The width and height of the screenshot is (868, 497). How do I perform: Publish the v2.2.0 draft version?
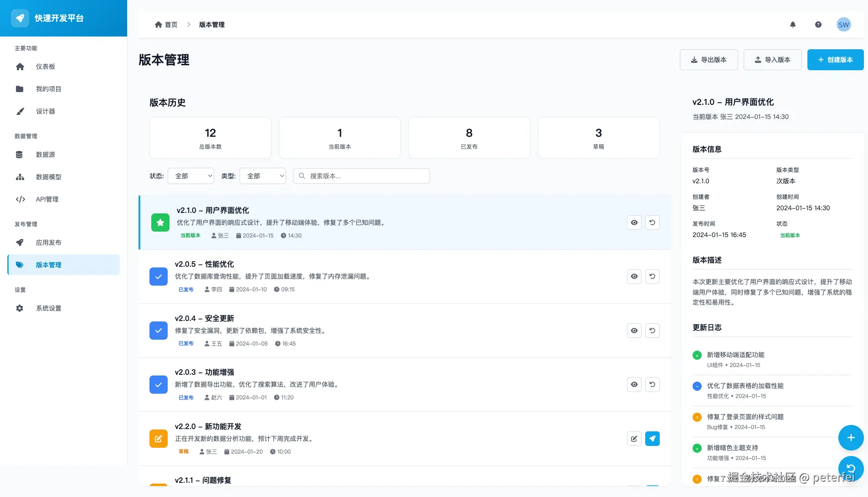click(x=652, y=439)
